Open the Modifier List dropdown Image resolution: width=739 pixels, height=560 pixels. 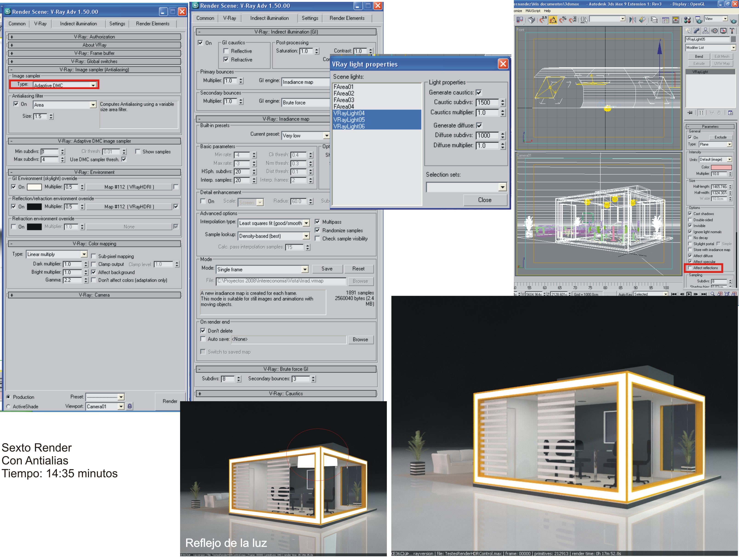tap(733, 48)
